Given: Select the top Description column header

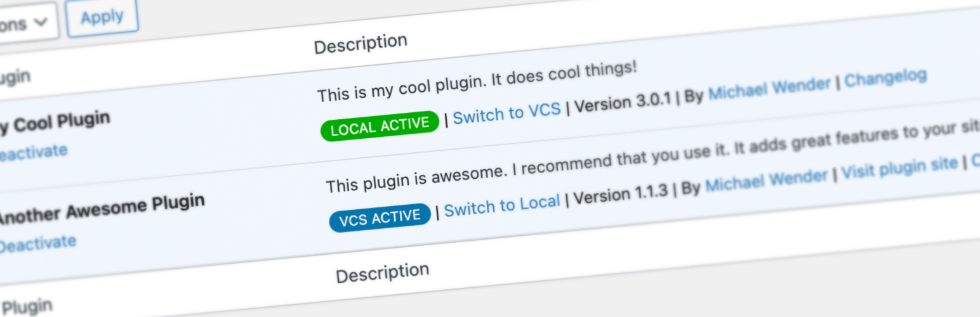Looking at the screenshot, I should pos(361,44).
